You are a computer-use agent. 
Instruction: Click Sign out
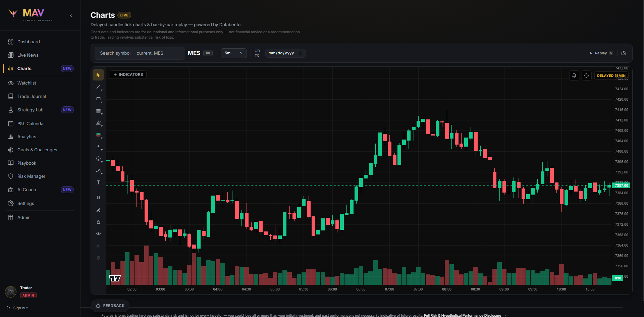click(x=17, y=308)
